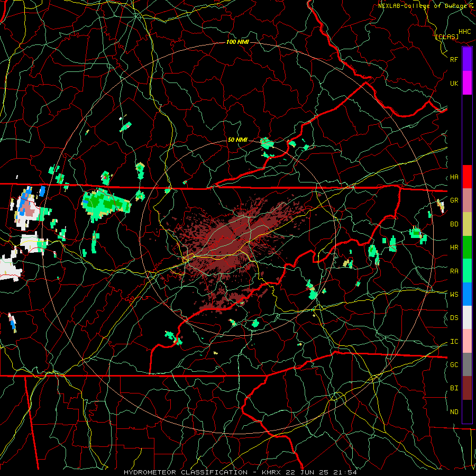Screen dimensions: 476x476
Task: Click the WS legend label
Action: [x=454, y=295]
